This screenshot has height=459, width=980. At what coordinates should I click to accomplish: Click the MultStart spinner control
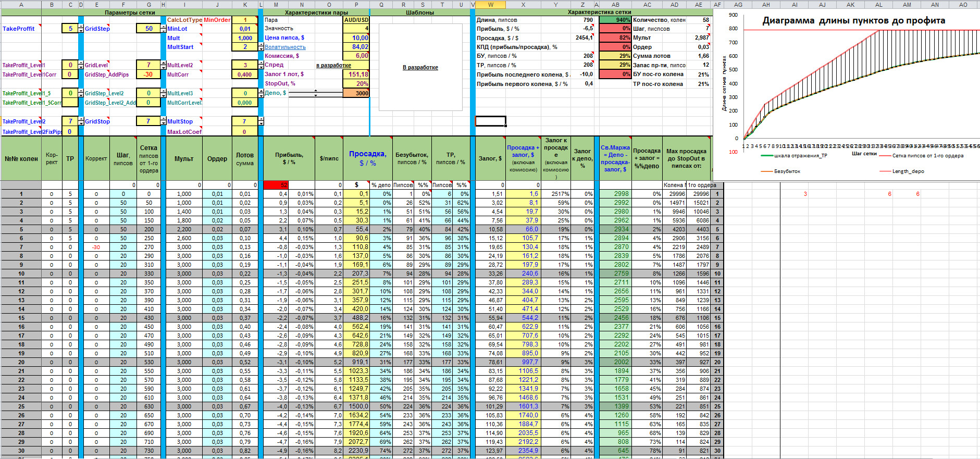(261, 47)
